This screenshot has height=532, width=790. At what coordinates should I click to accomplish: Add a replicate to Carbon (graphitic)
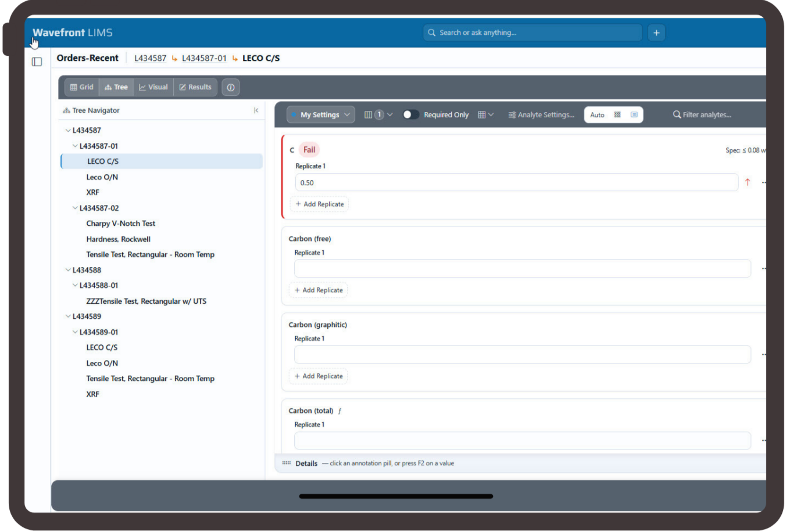[318, 376]
